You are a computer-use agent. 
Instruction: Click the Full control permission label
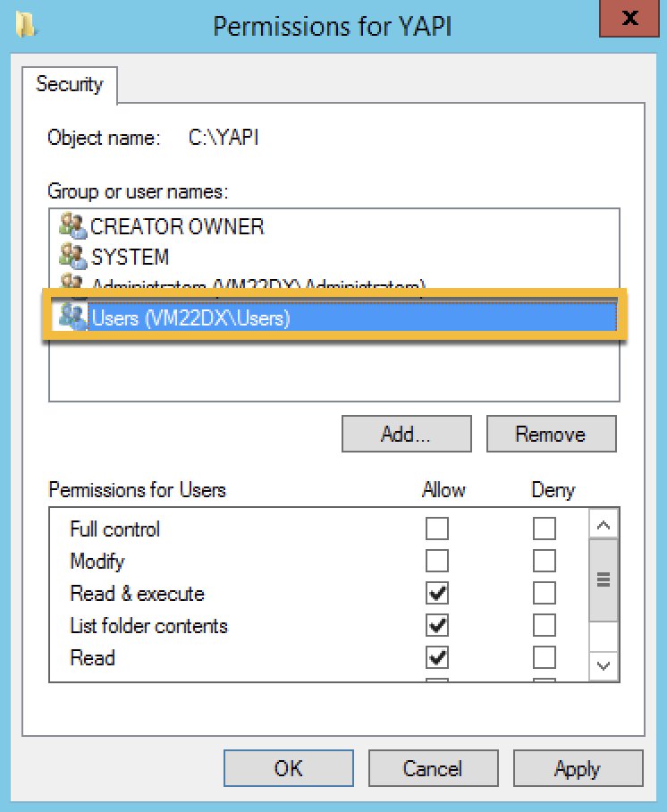click(115, 529)
